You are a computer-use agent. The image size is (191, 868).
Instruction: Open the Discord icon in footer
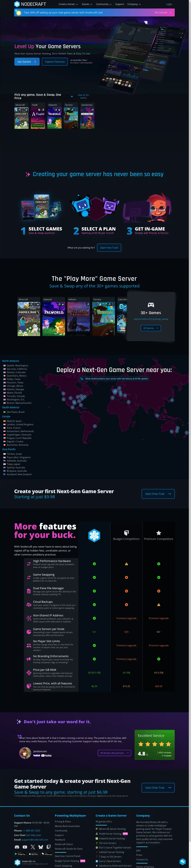[17, 847]
